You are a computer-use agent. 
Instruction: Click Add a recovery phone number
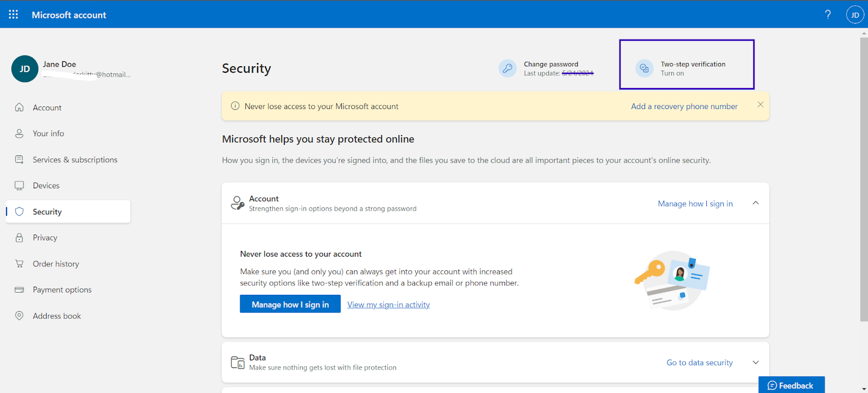pyautogui.click(x=684, y=106)
